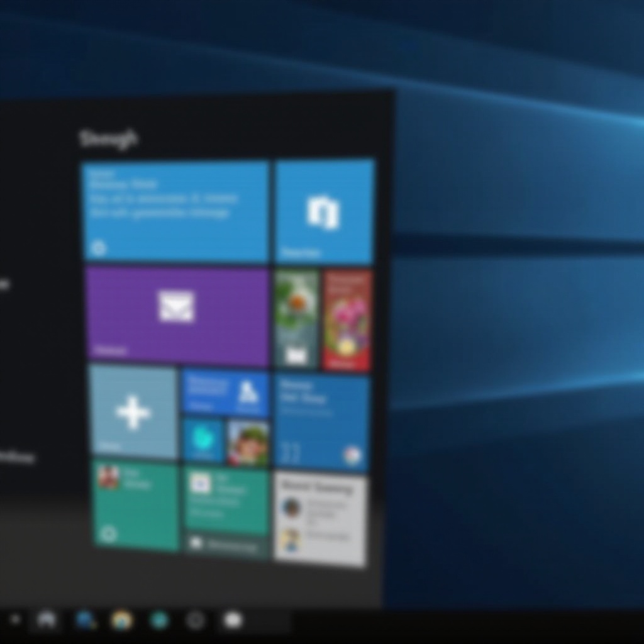Image resolution: width=644 pixels, height=644 pixels.
Task: Open the gray tile showing two avatars
Action: point(319,520)
